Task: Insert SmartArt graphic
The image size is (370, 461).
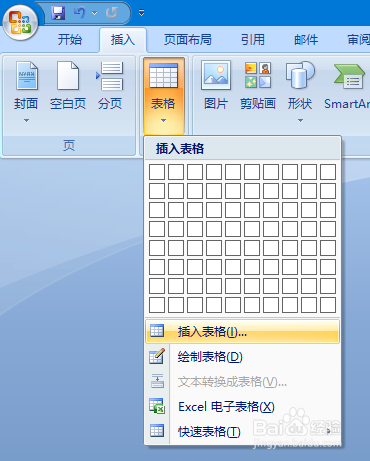Action: coord(347,85)
